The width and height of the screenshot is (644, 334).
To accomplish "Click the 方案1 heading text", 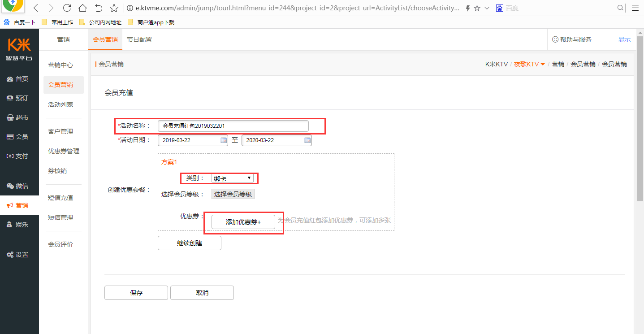I will [x=169, y=162].
